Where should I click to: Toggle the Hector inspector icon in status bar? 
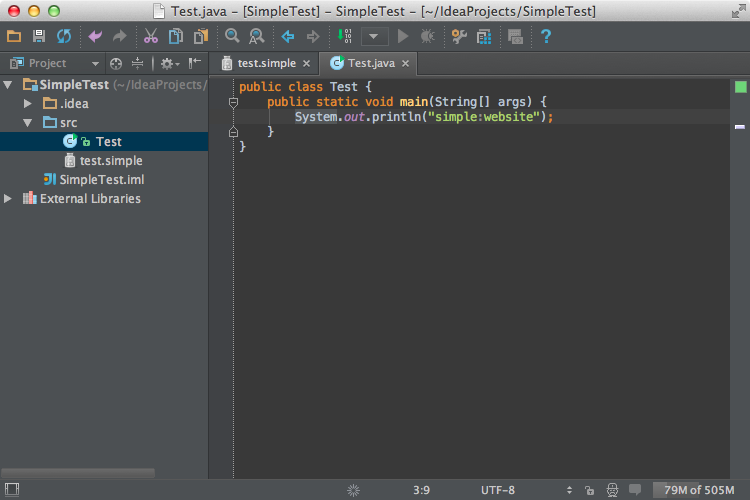(611, 490)
